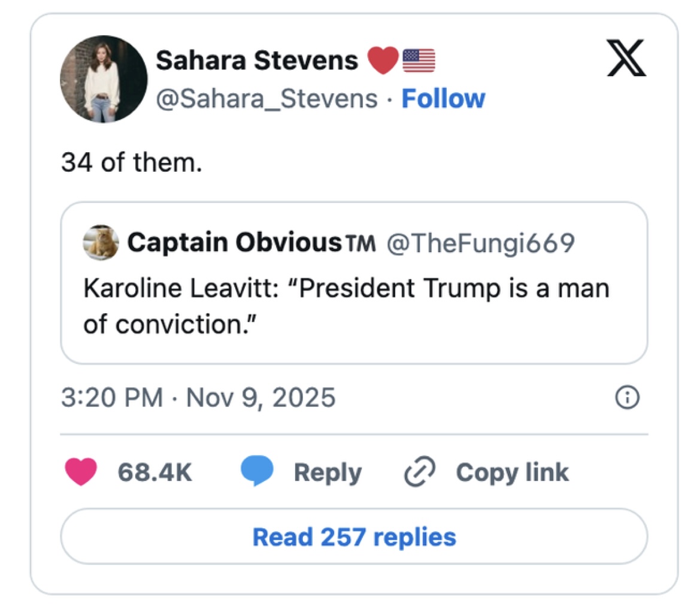Open the Sahara Stevens display name
Image resolution: width=700 pixels, height=615 pixels.
coord(257,60)
